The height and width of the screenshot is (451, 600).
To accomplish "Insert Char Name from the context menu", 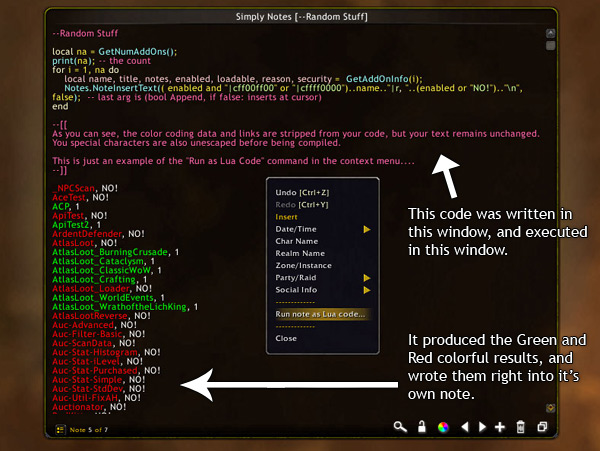I will [297, 241].
